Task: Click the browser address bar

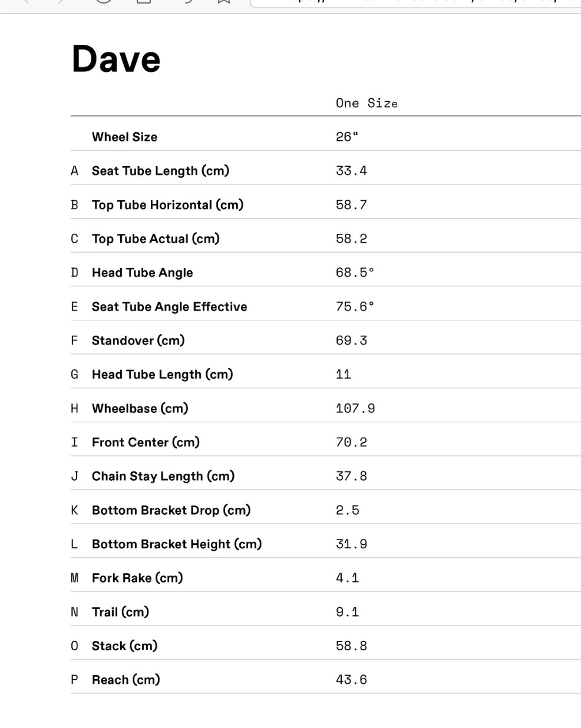Action: point(412,2)
